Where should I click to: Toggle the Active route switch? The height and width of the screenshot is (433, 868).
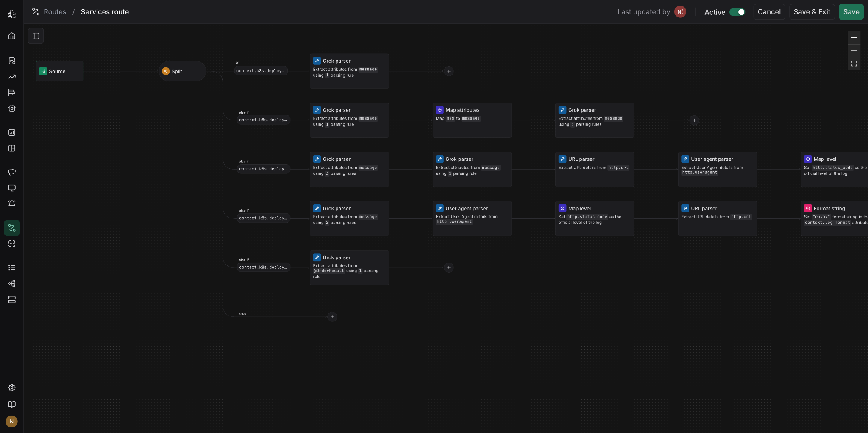pos(737,12)
